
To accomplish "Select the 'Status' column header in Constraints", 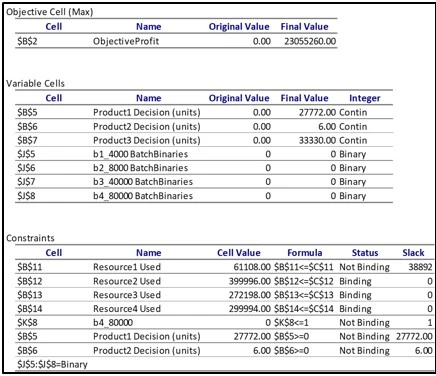I will pos(365,253).
